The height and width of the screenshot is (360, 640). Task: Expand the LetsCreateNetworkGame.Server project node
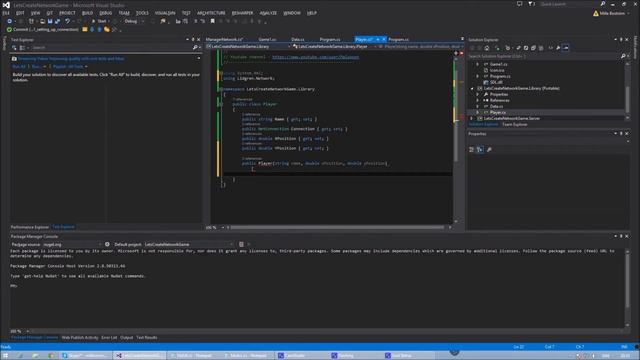472,118
